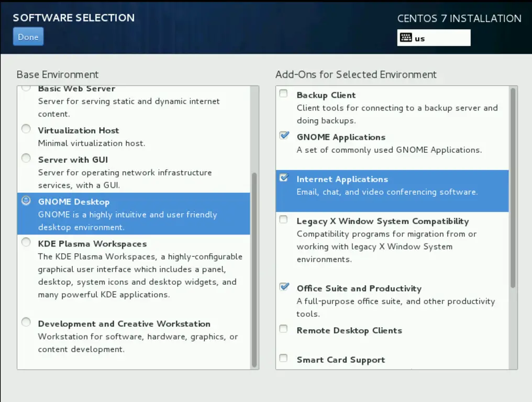Choose the KDE Plasma Workspaces radio button

coord(26,242)
